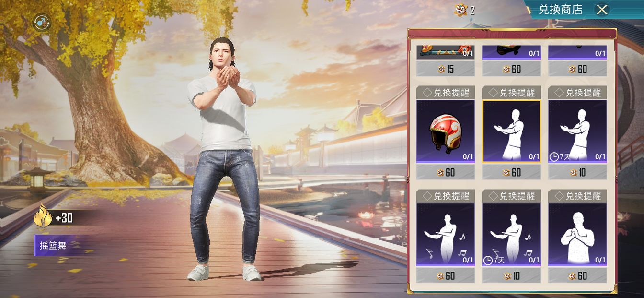Click the 10 price button under bottom-row 7-day dance emote
Image resolution: width=644 pixels, height=298 pixels.
coord(511,275)
